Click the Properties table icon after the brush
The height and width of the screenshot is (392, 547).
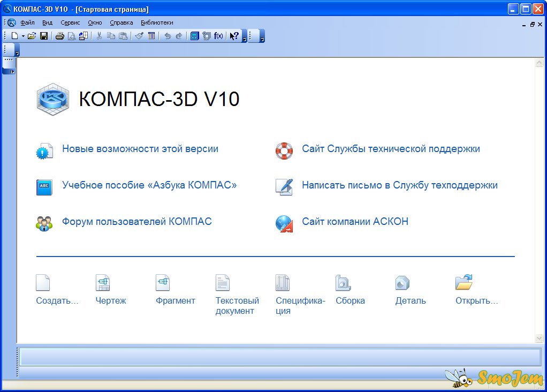tap(151, 35)
